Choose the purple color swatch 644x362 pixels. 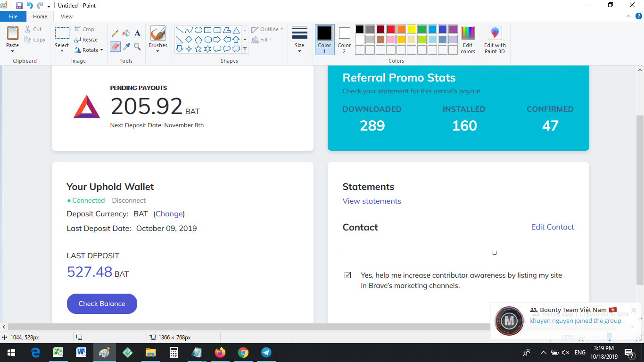(453, 29)
